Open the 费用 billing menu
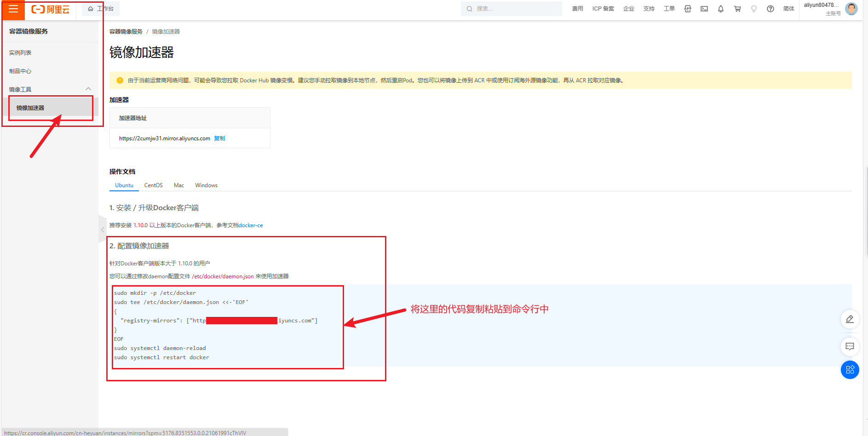 point(577,9)
